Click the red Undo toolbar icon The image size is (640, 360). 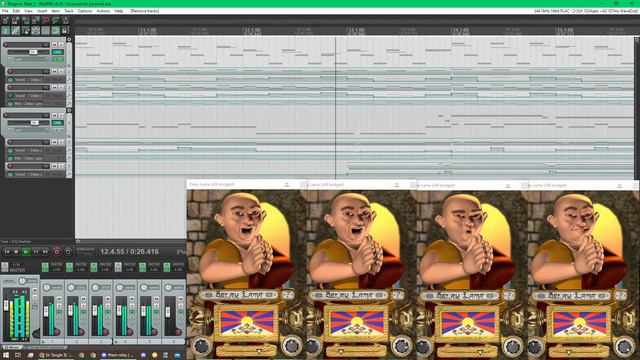click(x=46, y=20)
